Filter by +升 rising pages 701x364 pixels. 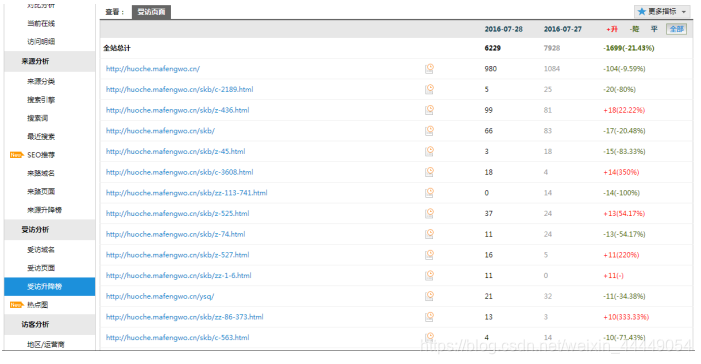(612, 29)
